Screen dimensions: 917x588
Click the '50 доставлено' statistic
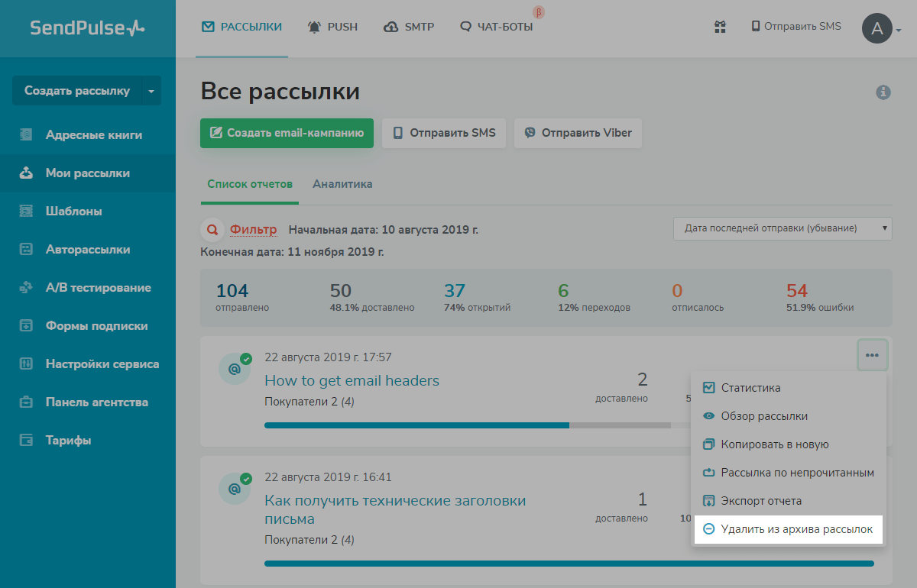pyautogui.click(x=372, y=298)
